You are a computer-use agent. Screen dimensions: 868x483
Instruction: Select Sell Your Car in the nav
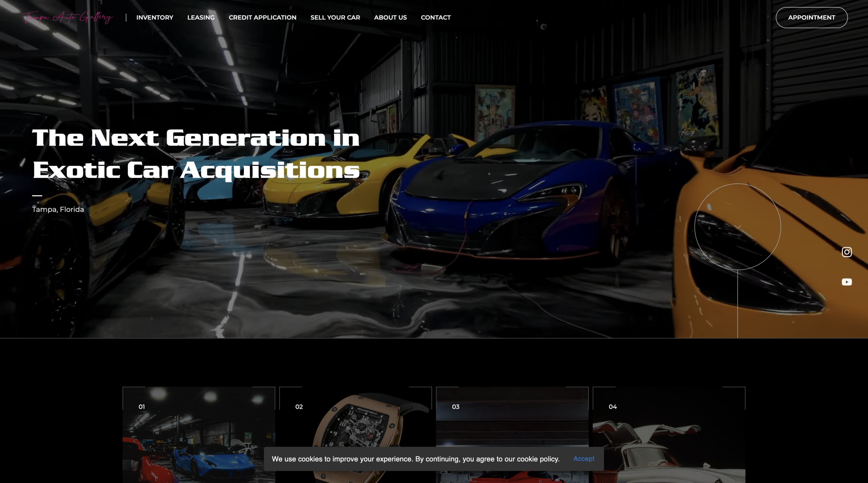tap(335, 17)
